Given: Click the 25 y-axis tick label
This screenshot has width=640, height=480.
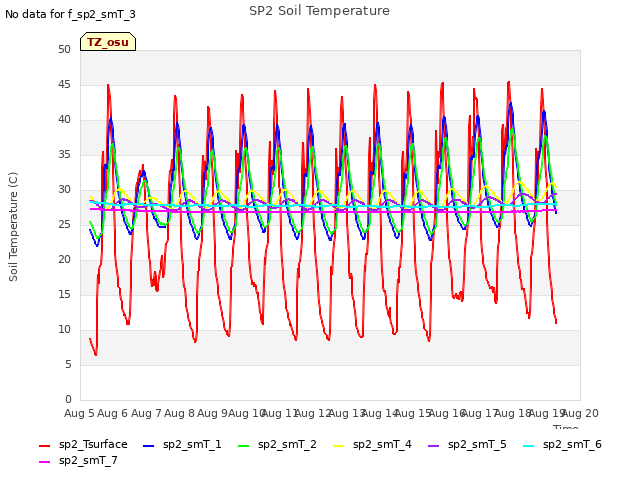Looking at the screenshot, I should pos(64,224).
